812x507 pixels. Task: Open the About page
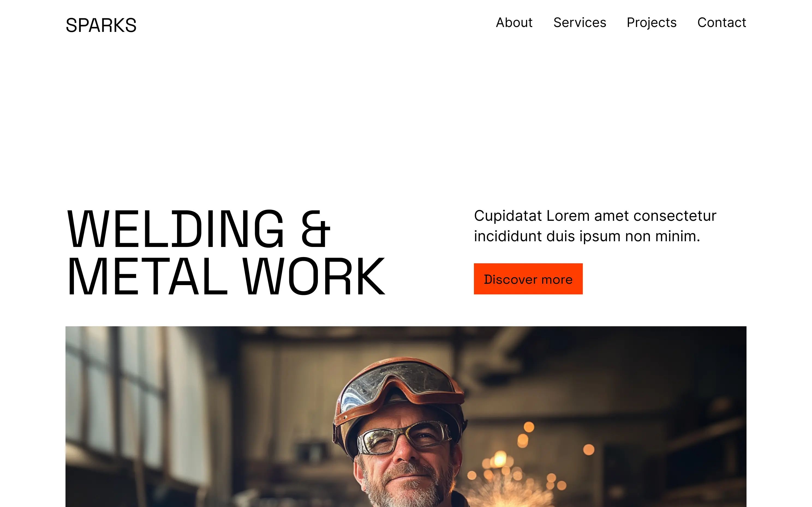[514, 22]
